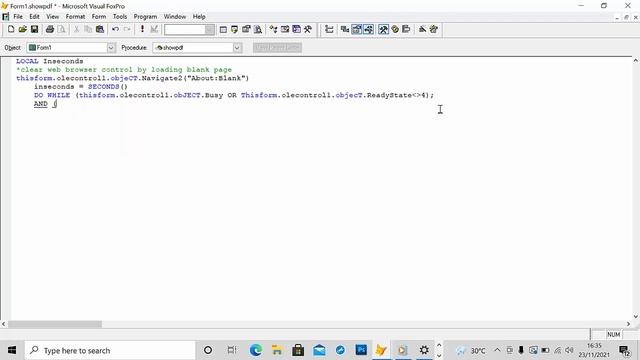This screenshot has width=640, height=360.
Task: Open the Program menu
Action: (145, 17)
